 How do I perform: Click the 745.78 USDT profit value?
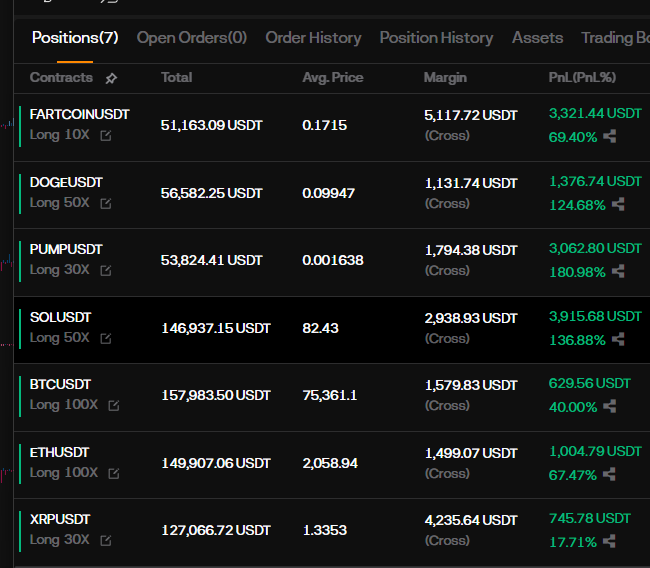click(590, 518)
